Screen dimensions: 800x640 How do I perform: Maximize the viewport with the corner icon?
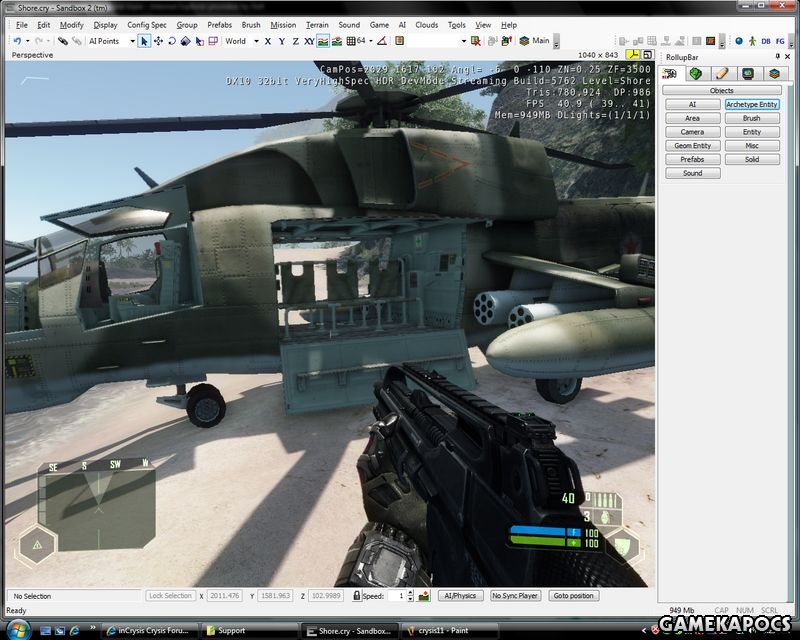(x=647, y=55)
